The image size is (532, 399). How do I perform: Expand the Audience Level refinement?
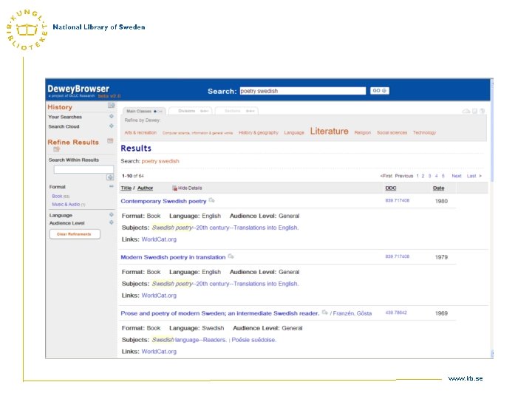pyautogui.click(x=112, y=222)
